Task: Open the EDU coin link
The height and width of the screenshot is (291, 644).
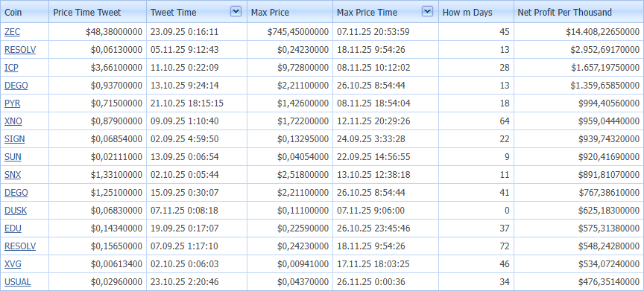Action: (13, 228)
